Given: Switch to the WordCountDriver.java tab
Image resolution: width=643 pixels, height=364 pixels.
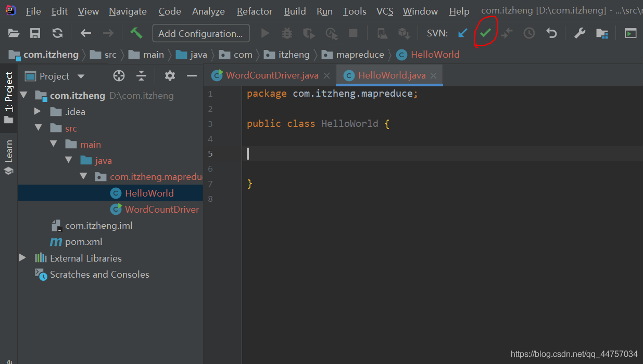Looking at the screenshot, I should pos(272,75).
